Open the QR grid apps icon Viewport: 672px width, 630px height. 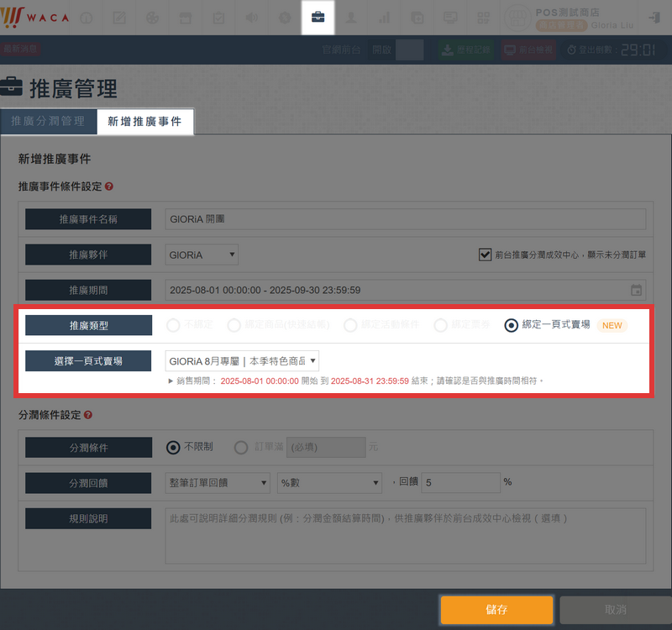pos(484,18)
